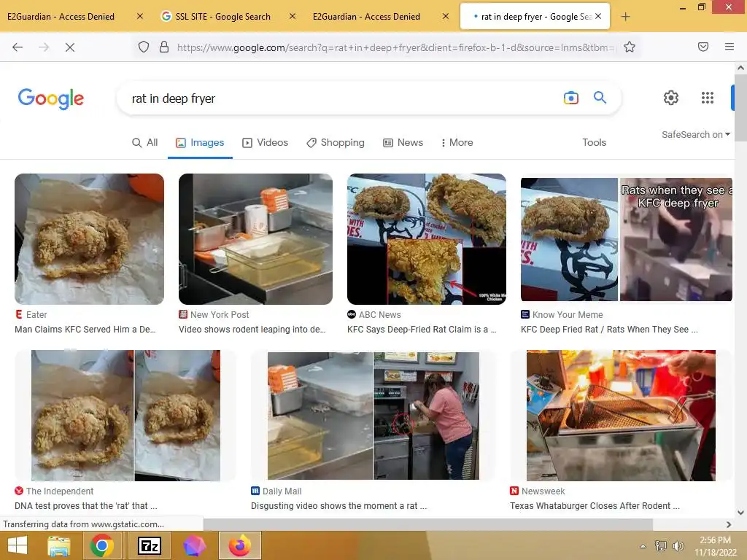Click the browser back arrow
The height and width of the screenshot is (560, 747).
pos(18,47)
